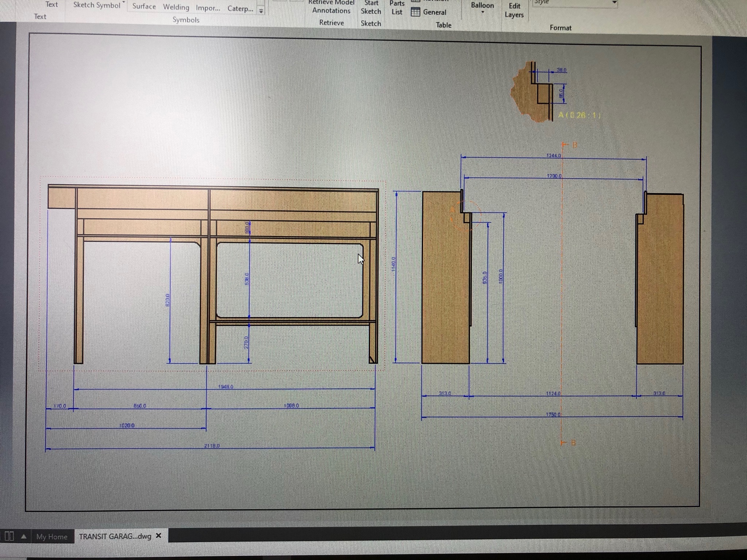The height and width of the screenshot is (560, 747).
Task: Select the Welding symbol tool
Action: (x=176, y=7)
